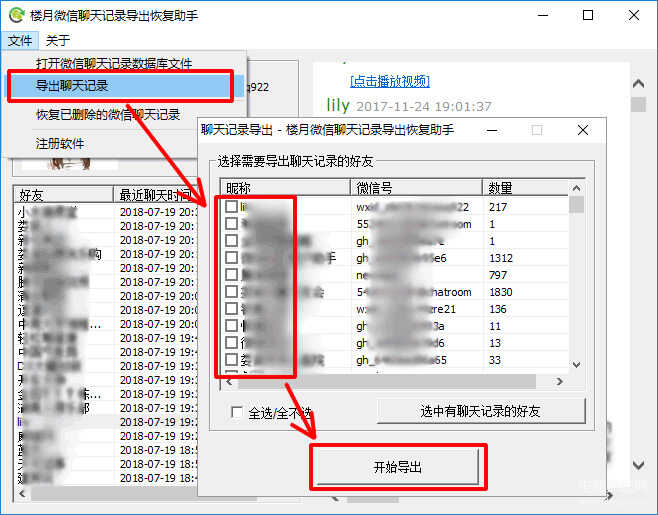Select 注册软件 menu entry
The width and height of the screenshot is (658, 515).
point(60,144)
